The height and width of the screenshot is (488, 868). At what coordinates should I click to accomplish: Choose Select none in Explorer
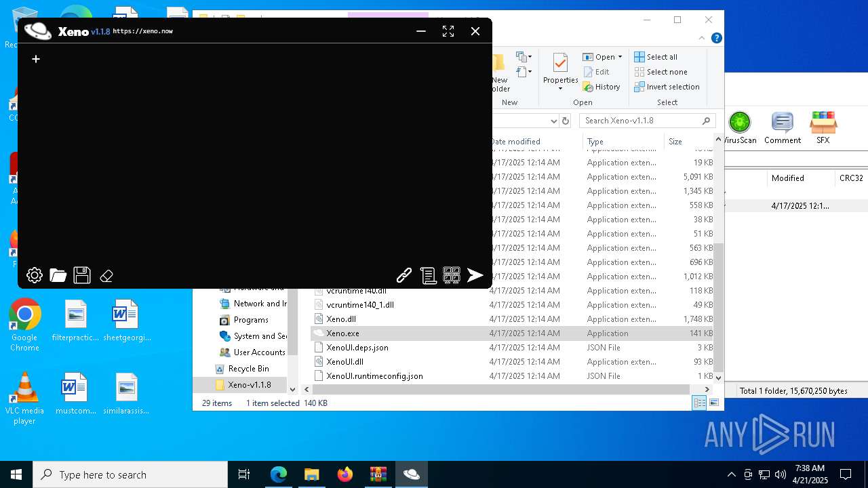tap(660, 72)
